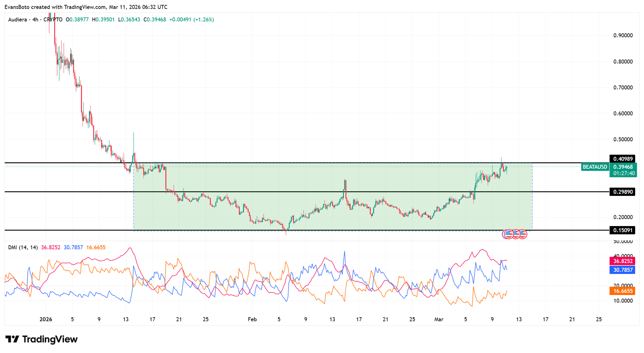
Task: Click the rightmost US flag event icon
Action: pos(522,234)
